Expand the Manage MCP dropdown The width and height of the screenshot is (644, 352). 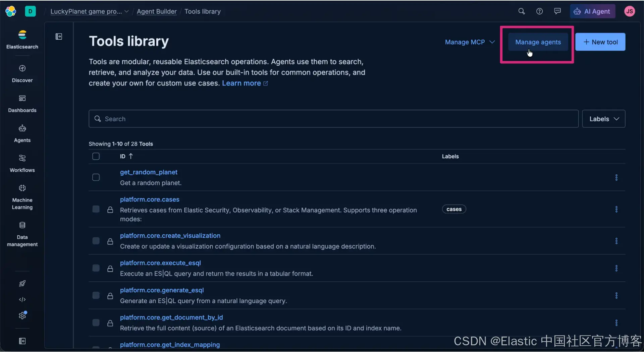pos(470,42)
